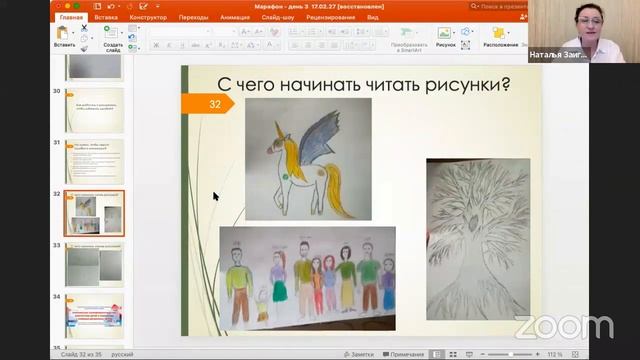Click the 112 % zoom level
640x360 pixels.
[555, 354]
